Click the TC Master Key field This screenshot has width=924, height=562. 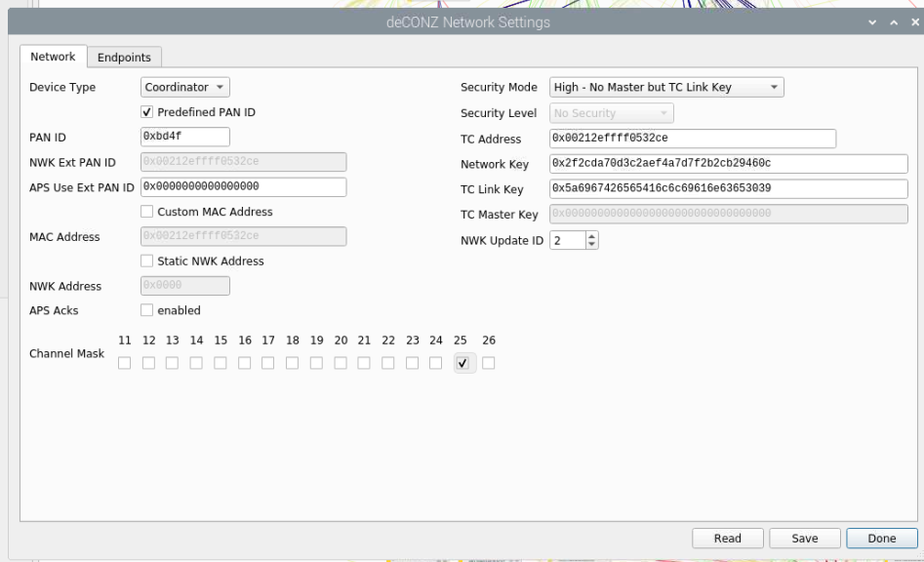[x=728, y=214]
